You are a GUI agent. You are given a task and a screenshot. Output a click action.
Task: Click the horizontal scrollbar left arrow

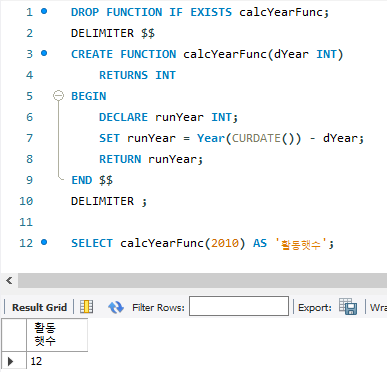click(x=9, y=281)
